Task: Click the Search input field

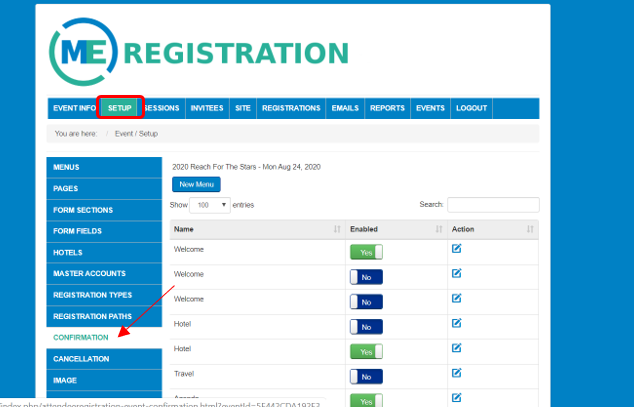Action: pyautogui.click(x=493, y=205)
